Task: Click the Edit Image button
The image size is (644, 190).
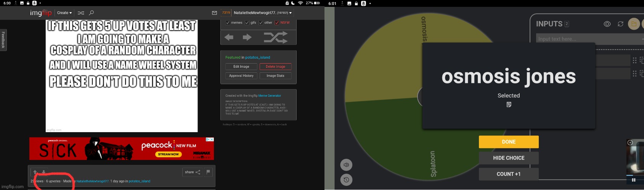Action: (x=241, y=67)
